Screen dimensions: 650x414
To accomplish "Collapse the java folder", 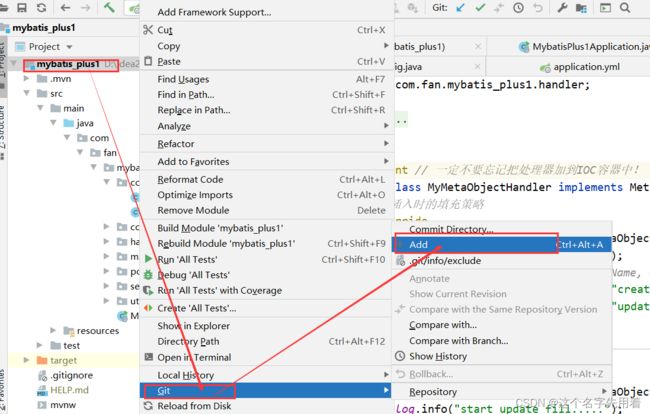I will (53, 123).
